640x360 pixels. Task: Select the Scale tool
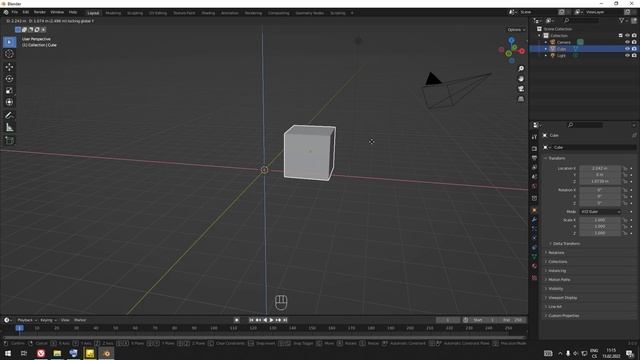tap(9, 90)
